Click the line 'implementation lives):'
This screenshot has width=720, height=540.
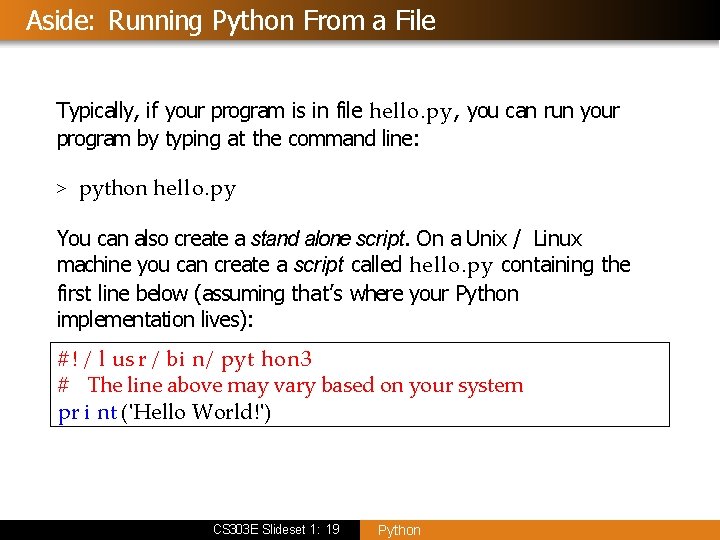pyautogui.click(x=155, y=320)
